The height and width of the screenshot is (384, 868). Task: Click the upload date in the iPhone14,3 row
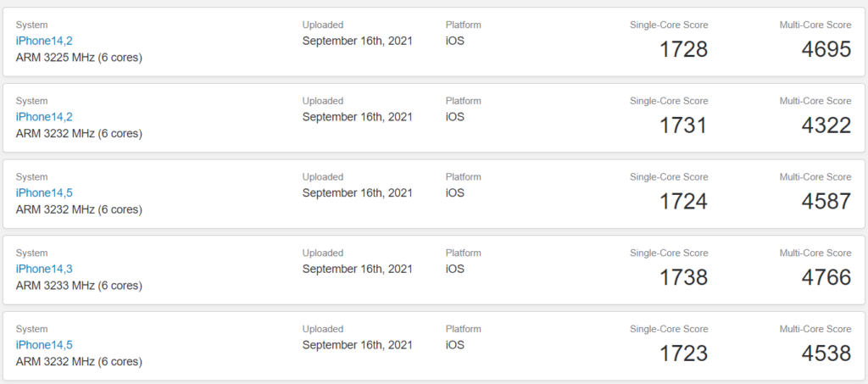[x=357, y=269]
